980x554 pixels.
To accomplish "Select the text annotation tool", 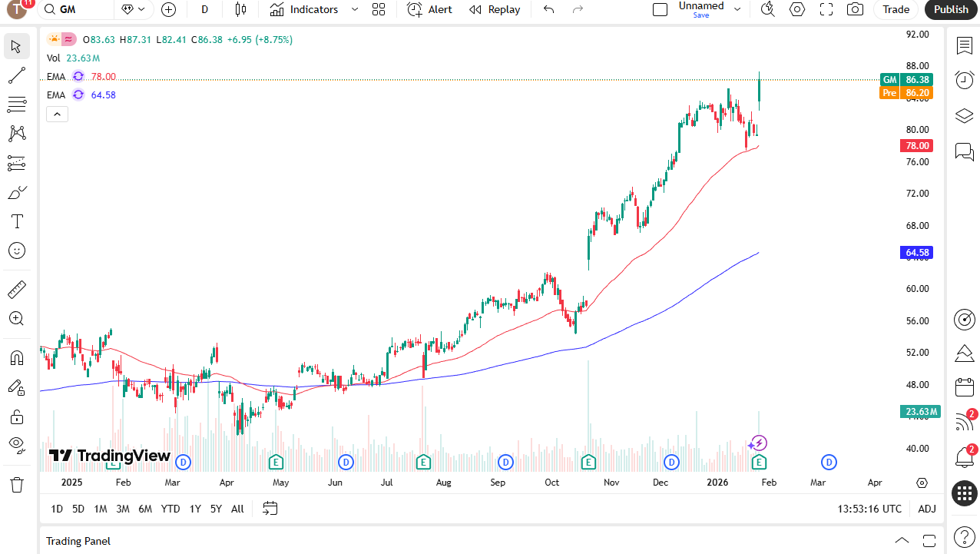I will (17, 221).
